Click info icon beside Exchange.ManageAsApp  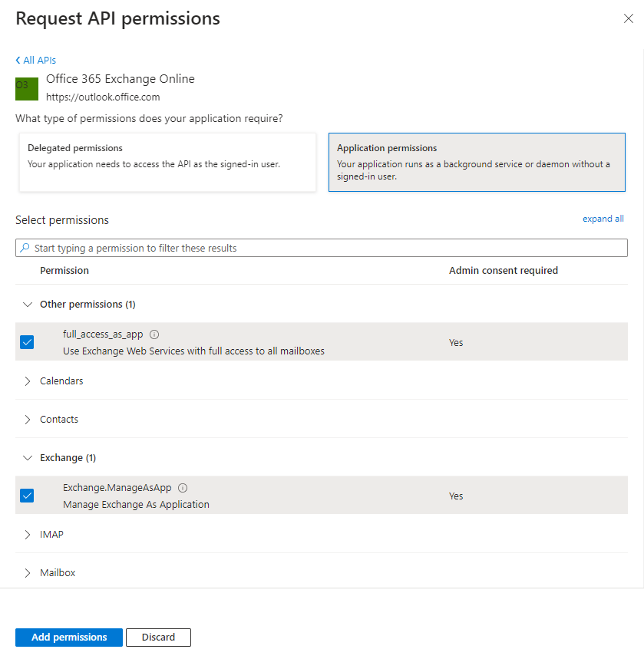[x=183, y=488]
